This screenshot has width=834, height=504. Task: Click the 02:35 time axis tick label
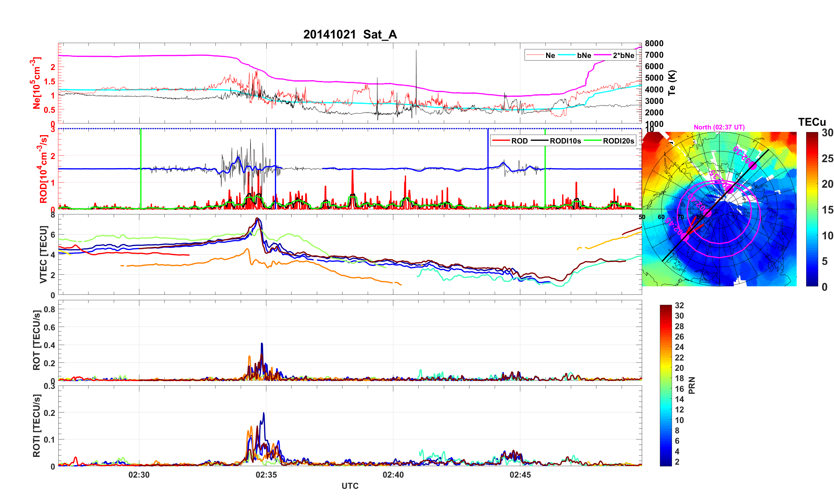coord(266,475)
